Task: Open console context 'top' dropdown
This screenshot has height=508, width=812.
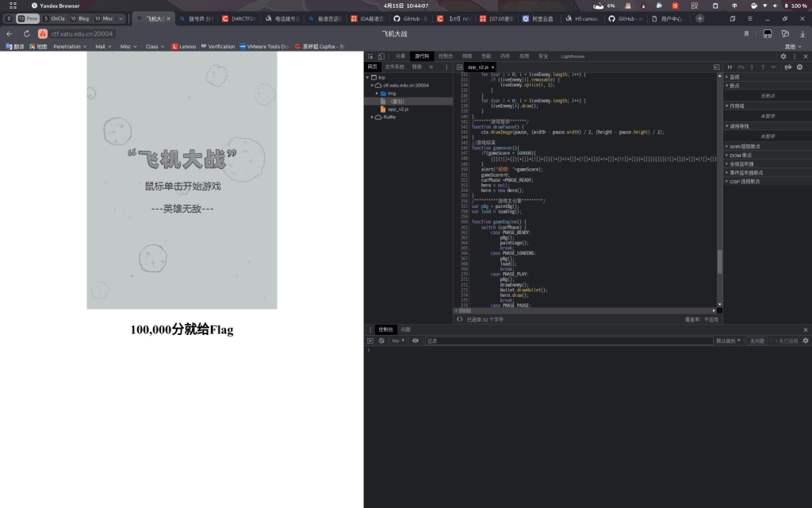Action: tap(398, 341)
